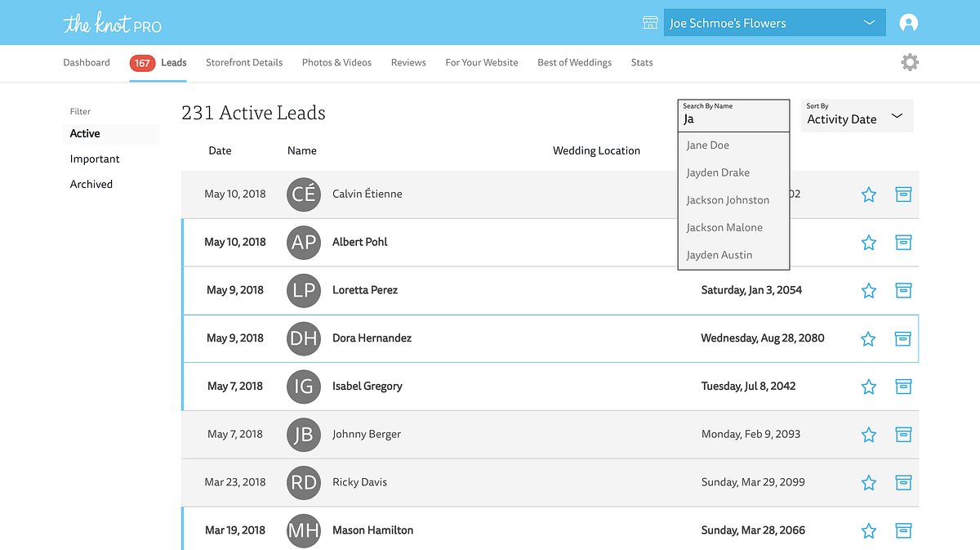980x550 pixels.
Task: Mark Loretta Perez as important
Action: coord(869,291)
